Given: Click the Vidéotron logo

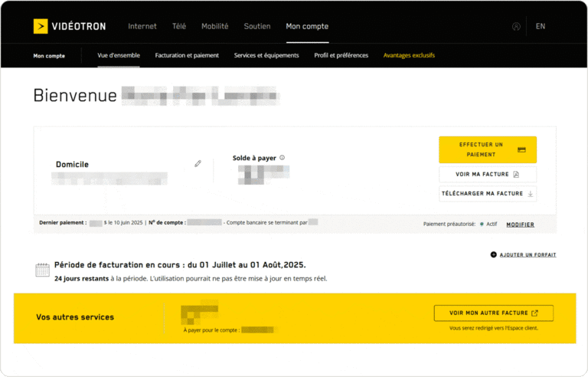Looking at the screenshot, I should pyautogui.click(x=70, y=26).
